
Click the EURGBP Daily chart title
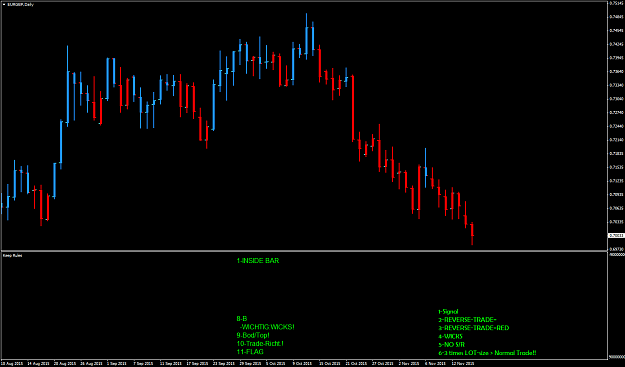(20, 4)
